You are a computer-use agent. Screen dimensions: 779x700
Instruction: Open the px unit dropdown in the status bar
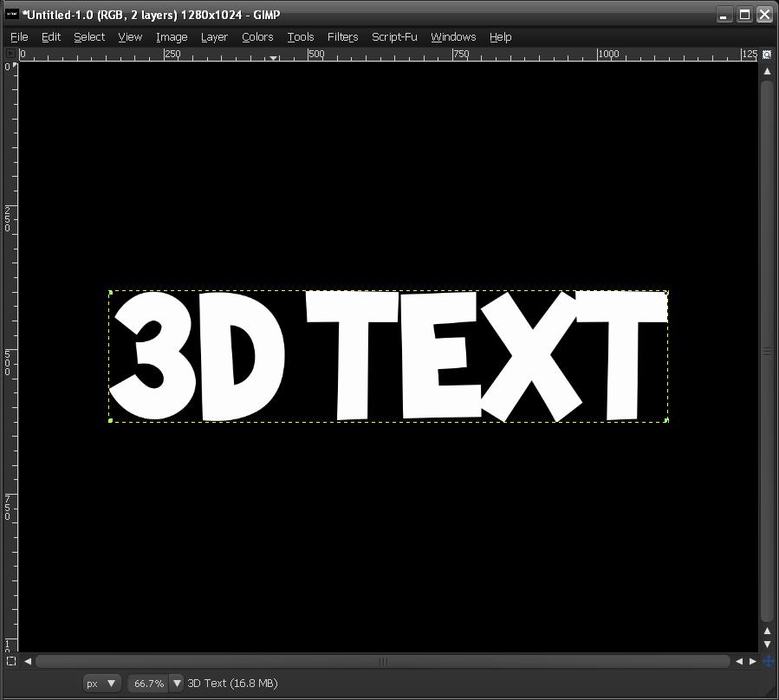click(101, 684)
